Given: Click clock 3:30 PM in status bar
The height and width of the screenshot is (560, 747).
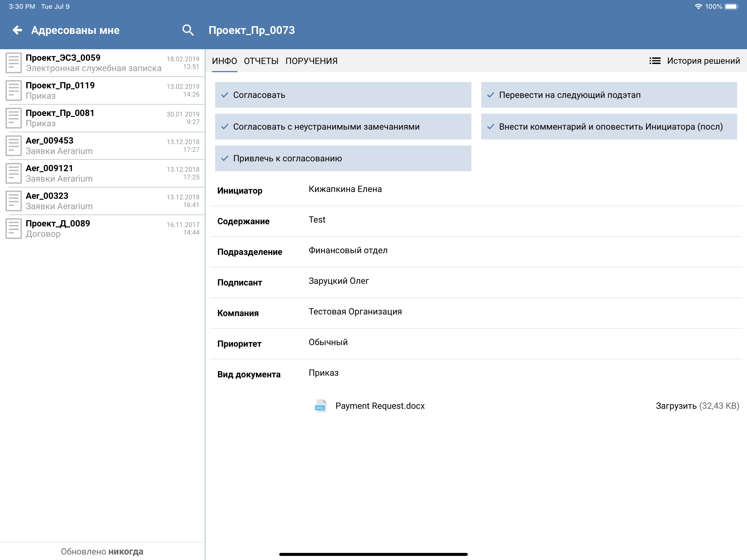Looking at the screenshot, I should pos(22,7).
